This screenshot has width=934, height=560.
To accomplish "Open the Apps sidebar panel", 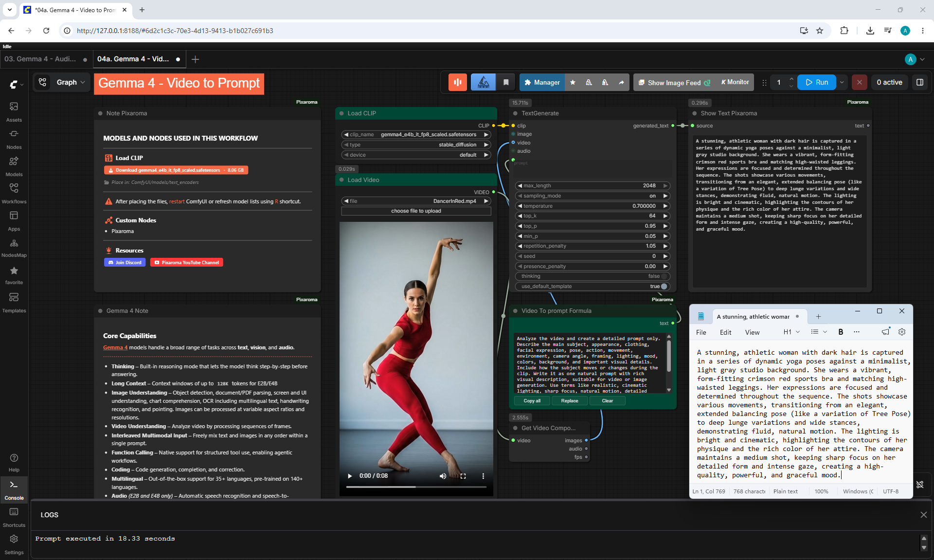I will click(x=14, y=220).
